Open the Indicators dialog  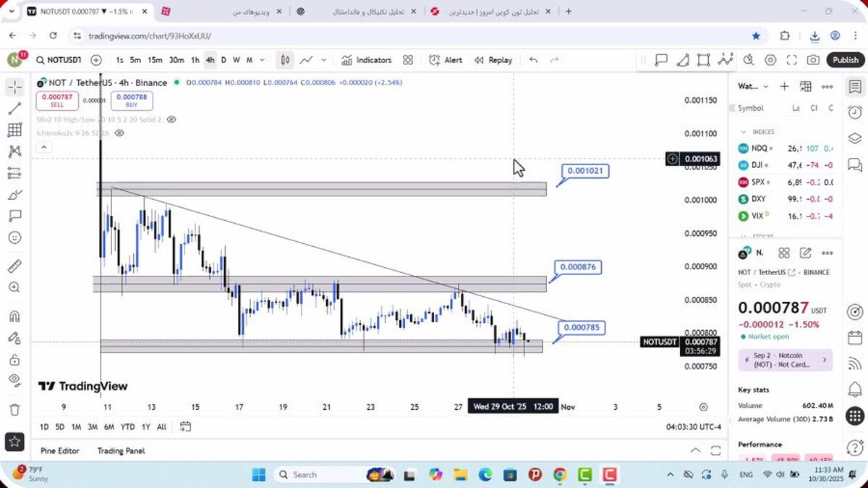[x=367, y=60]
